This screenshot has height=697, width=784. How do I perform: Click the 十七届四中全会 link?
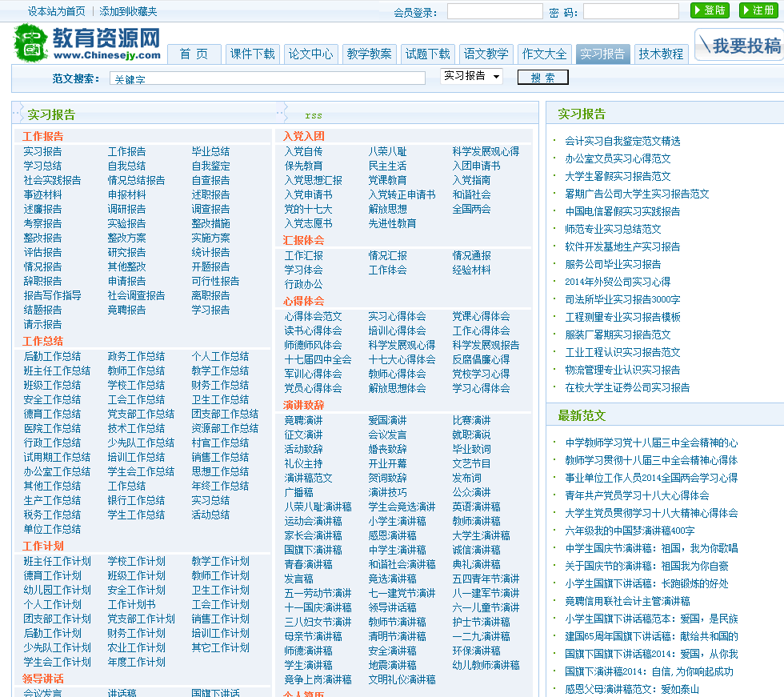[318, 360]
